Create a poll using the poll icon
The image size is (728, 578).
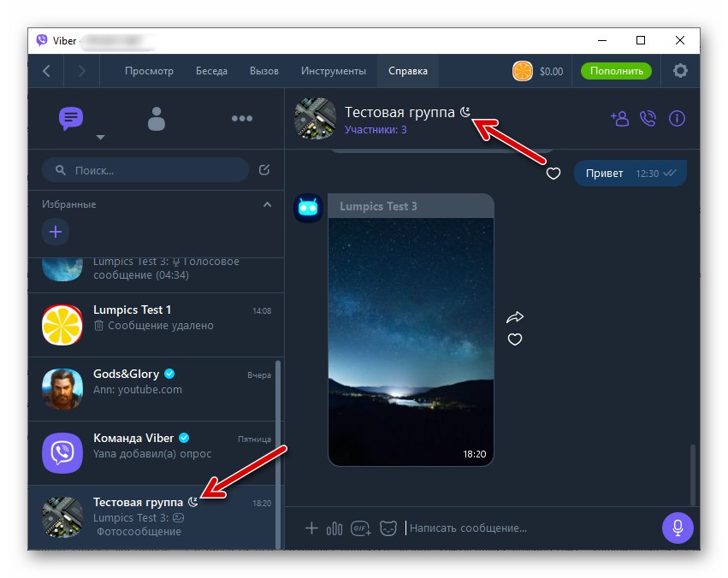click(x=334, y=528)
